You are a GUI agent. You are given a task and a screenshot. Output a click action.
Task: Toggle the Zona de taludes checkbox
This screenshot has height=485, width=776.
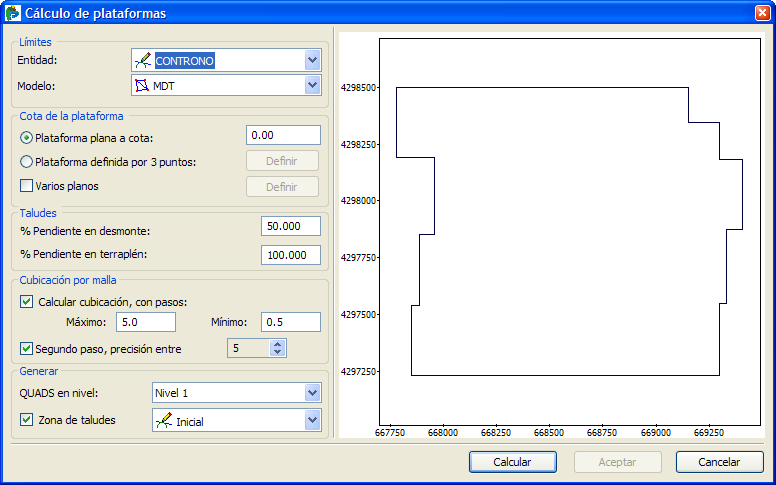pyautogui.click(x=27, y=420)
